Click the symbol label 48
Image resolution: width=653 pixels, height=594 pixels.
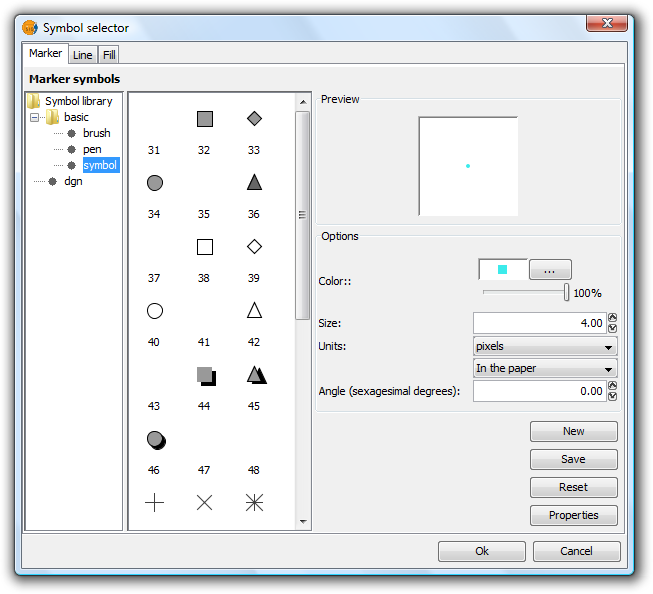point(254,470)
